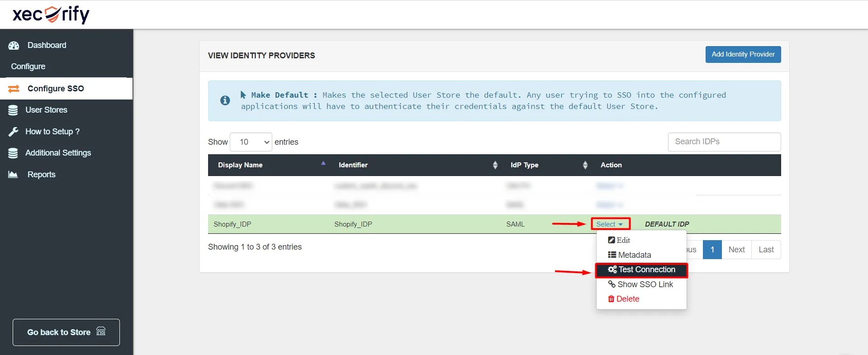Click the Edit pencil icon in dropdown
The image size is (868, 355).
[x=612, y=240]
